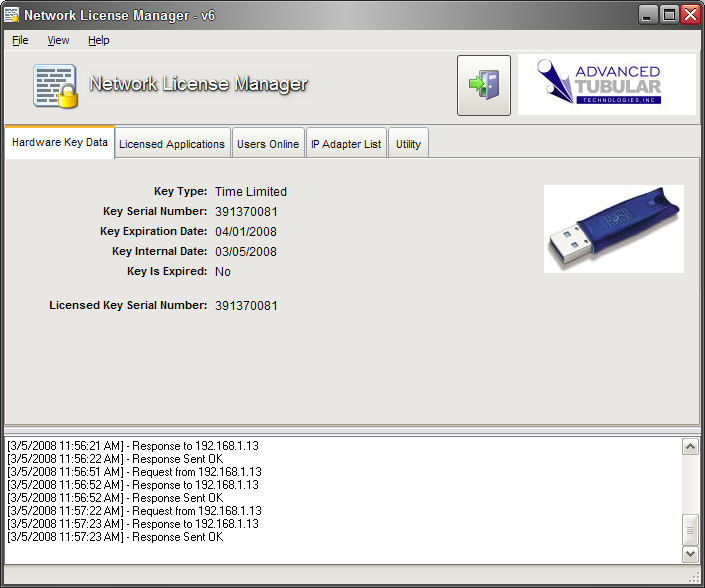This screenshot has height=588, width=705.
Task: Select the Hardware Key Data tab
Action: pyautogui.click(x=60, y=143)
